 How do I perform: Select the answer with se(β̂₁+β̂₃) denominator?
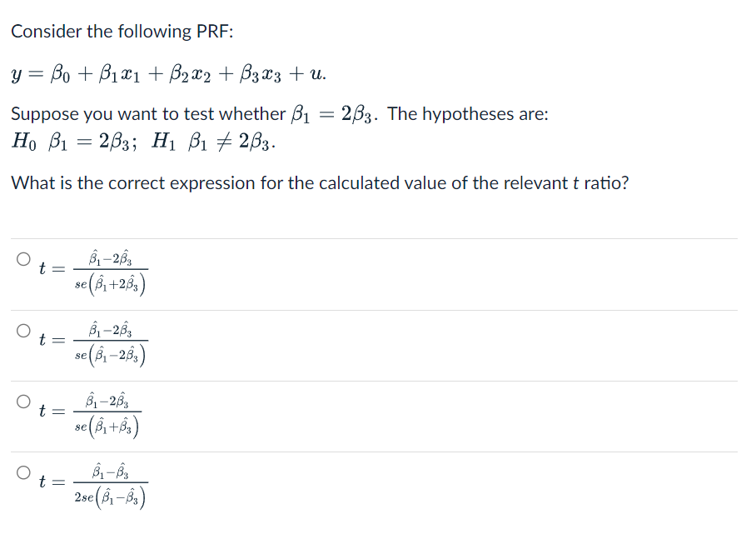tap(23, 400)
